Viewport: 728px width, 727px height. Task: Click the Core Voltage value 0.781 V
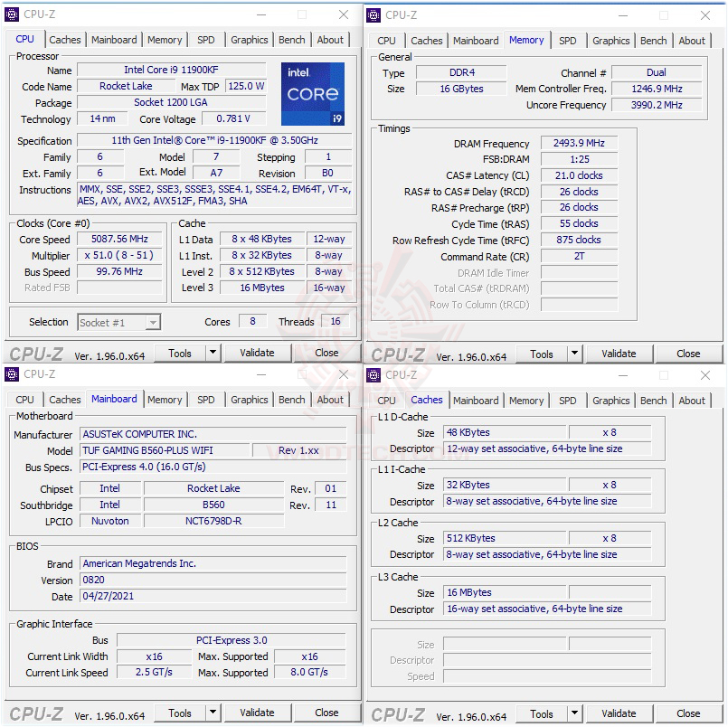(x=233, y=118)
